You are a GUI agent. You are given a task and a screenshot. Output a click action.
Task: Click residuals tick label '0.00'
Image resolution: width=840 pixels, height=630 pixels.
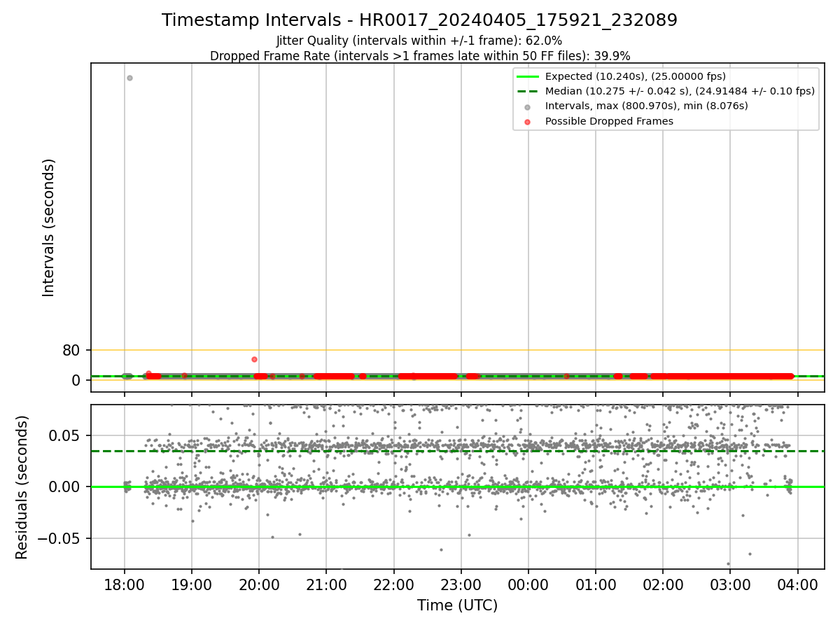65,487
